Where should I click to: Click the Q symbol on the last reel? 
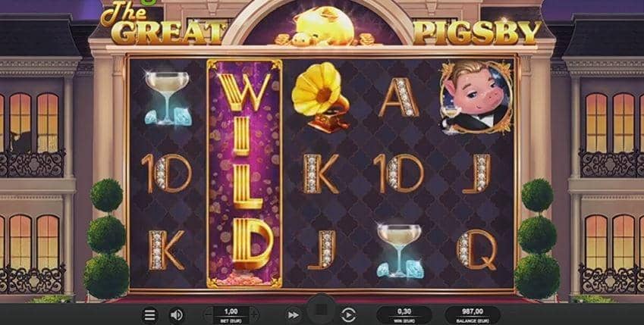coord(476,249)
